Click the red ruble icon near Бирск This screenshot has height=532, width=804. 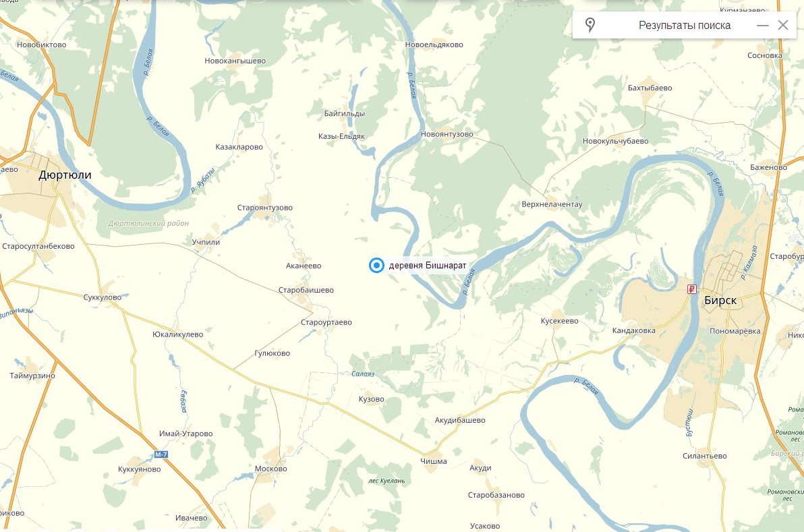coord(692,289)
